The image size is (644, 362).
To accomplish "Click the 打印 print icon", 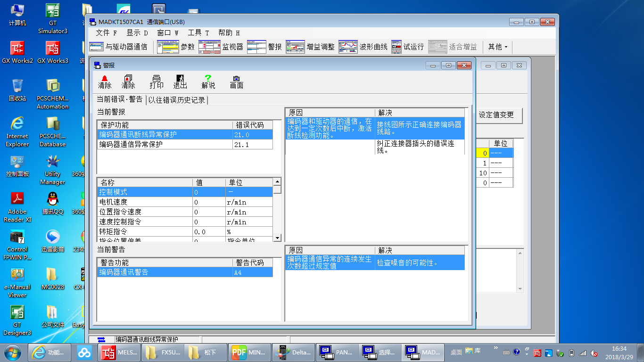I will (157, 82).
